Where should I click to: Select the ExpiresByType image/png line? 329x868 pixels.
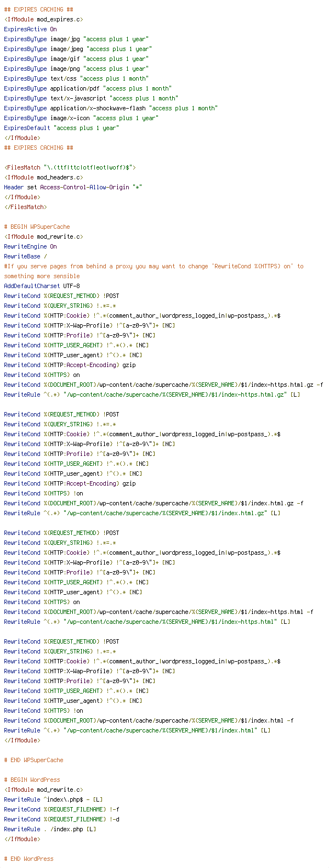click(x=76, y=69)
